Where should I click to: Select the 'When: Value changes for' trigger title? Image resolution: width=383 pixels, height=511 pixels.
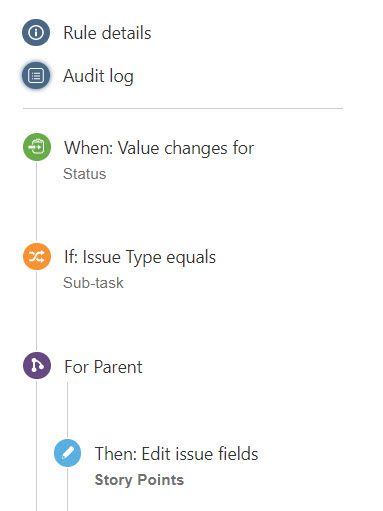(x=159, y=148)
